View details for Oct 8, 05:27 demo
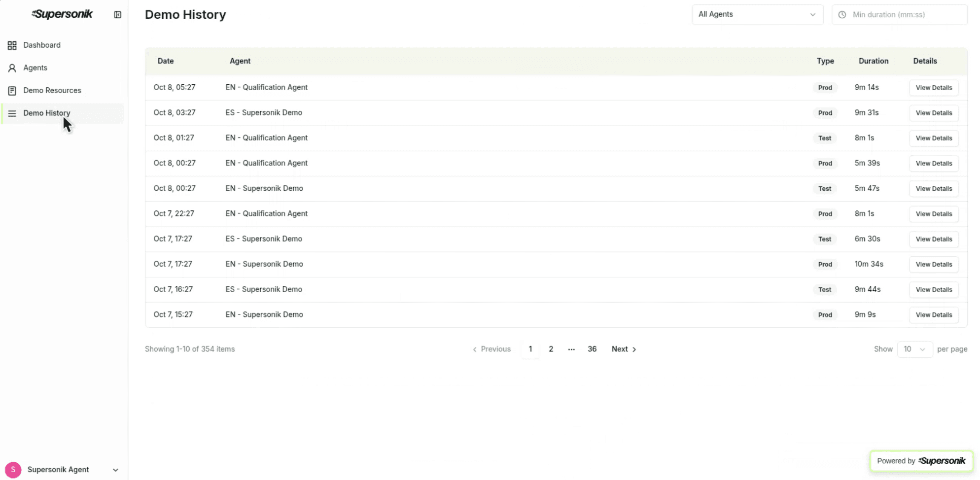 coord(934,88)
